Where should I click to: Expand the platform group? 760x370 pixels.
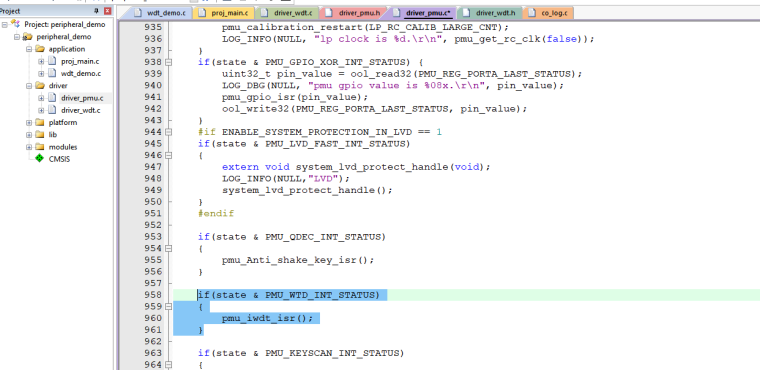[29, 123]
